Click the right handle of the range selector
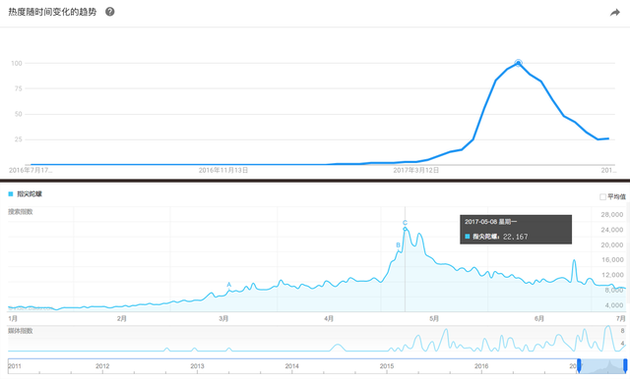Image resolution: width=630 pixels, height=379 pixels. 625,366
